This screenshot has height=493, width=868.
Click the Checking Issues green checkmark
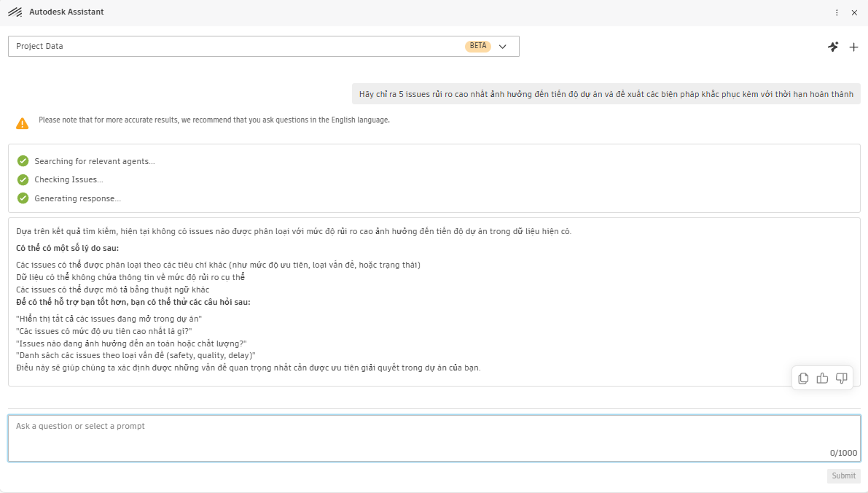pyautogui.click(x=23, y=179)
